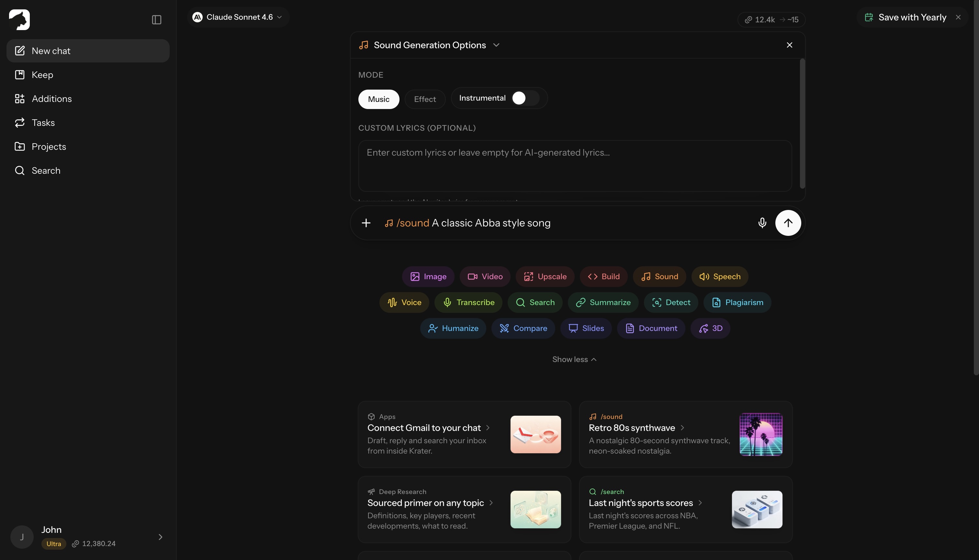Close the Sound Generation Options panel
The image size is (979, 560).
click(x=789, y=45)
